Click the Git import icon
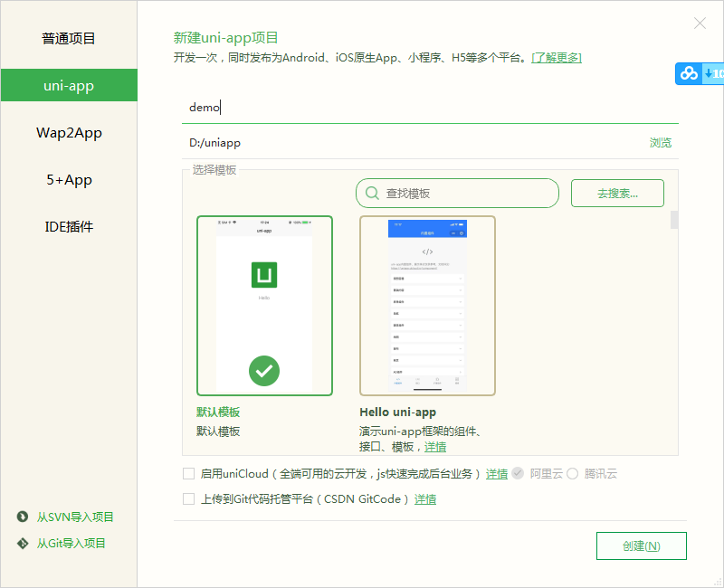 point(22,544)
